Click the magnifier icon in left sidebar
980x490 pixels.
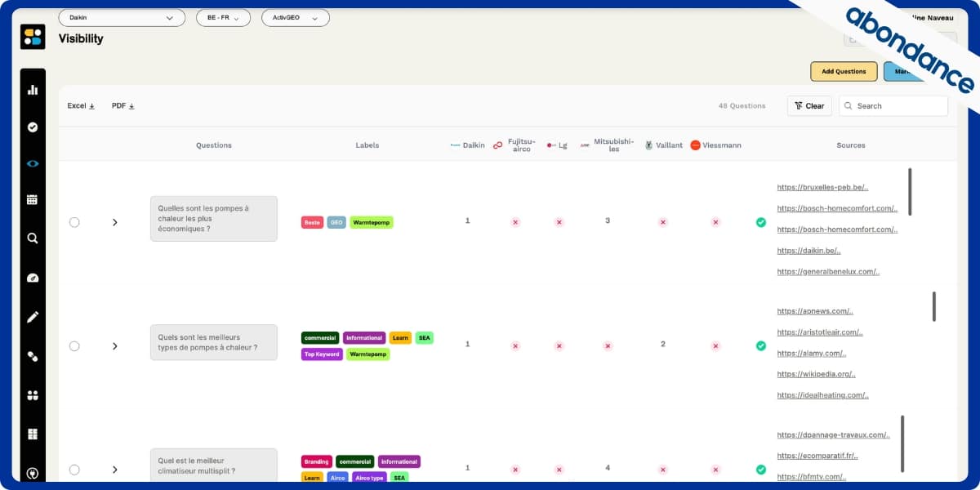[33, 238]
